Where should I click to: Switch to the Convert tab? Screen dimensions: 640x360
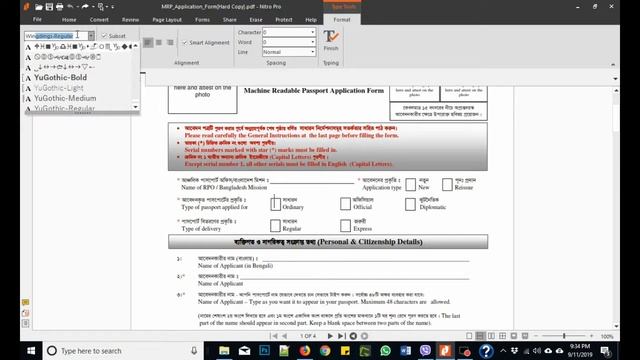click(x=99, y=20)
